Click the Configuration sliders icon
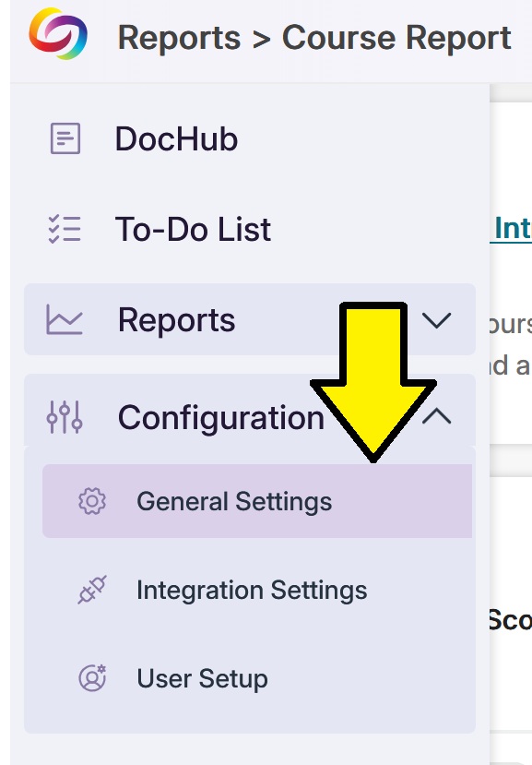The width and height of the screenshot is (532, 765). tap(65, 417)
